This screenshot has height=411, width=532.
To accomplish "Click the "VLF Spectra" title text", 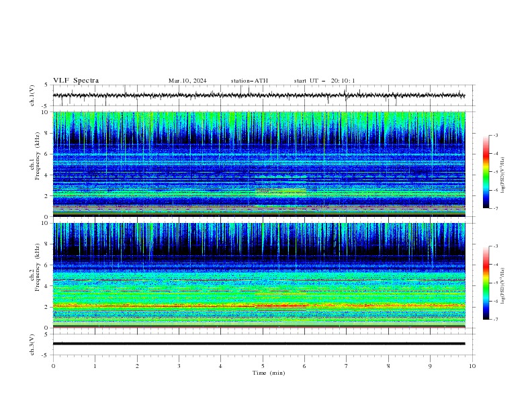I will (76, 81).
